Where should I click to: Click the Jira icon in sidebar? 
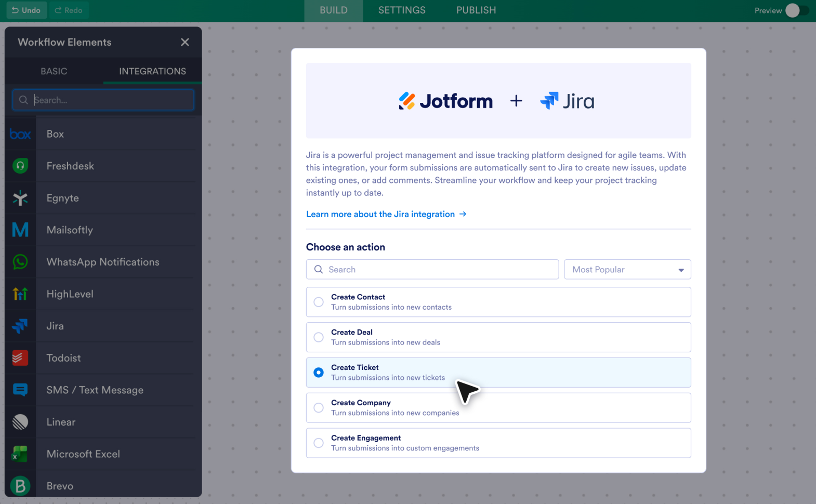pos(20,326)
